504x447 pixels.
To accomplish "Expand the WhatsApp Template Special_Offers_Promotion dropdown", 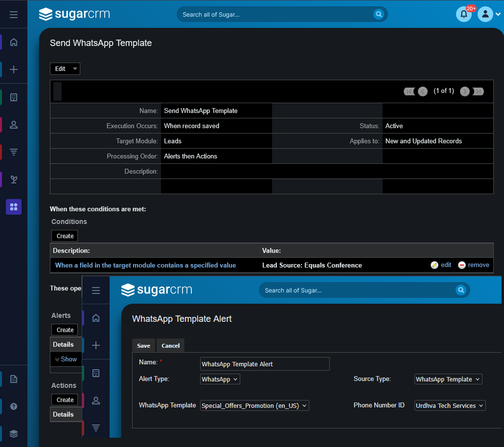I will coord(254,405).
